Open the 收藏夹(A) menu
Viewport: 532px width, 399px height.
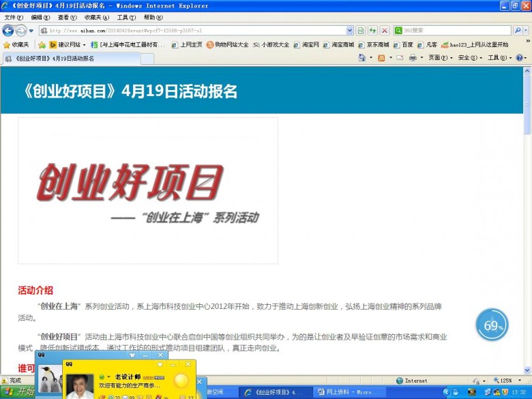tap(97, 17)
